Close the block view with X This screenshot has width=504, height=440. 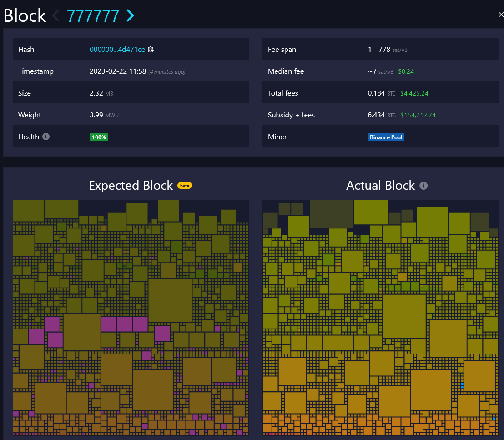click(x=501, y=15)
